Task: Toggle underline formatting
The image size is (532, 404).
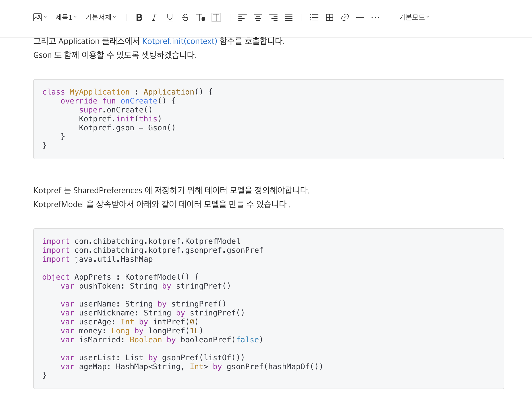Action: (x=170, y=17)
